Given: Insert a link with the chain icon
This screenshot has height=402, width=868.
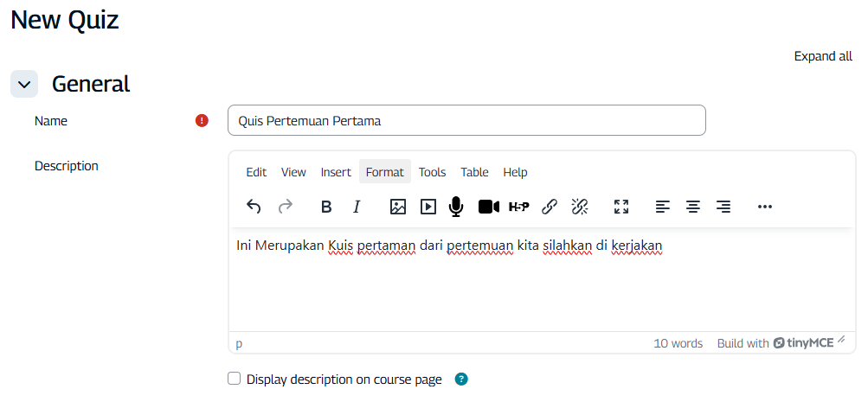Looking at the screenshot, I should 550,207.
